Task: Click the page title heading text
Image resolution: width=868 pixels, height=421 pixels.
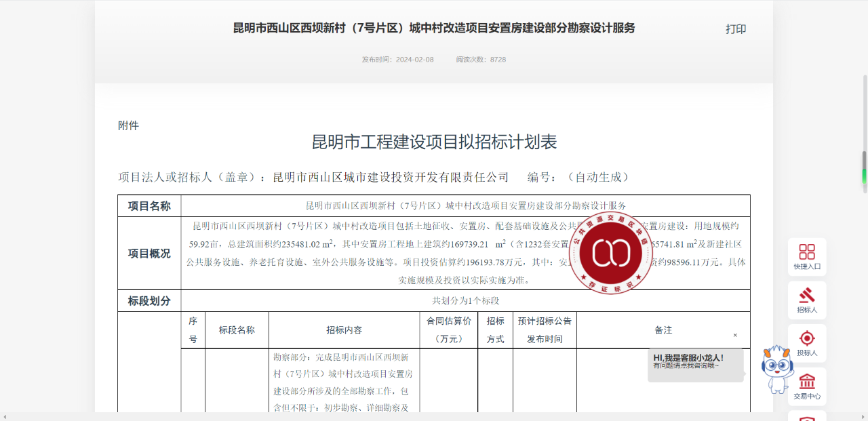Action: click(434, 28)
